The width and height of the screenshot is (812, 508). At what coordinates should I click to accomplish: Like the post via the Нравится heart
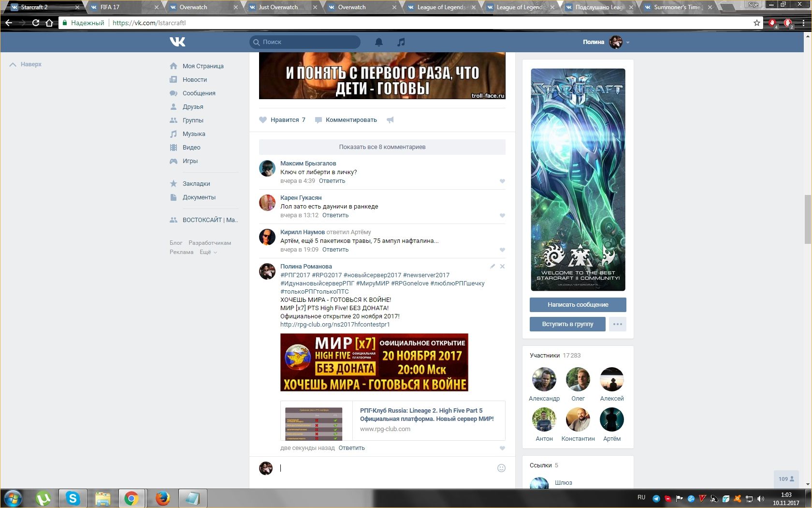click(282, 120)
